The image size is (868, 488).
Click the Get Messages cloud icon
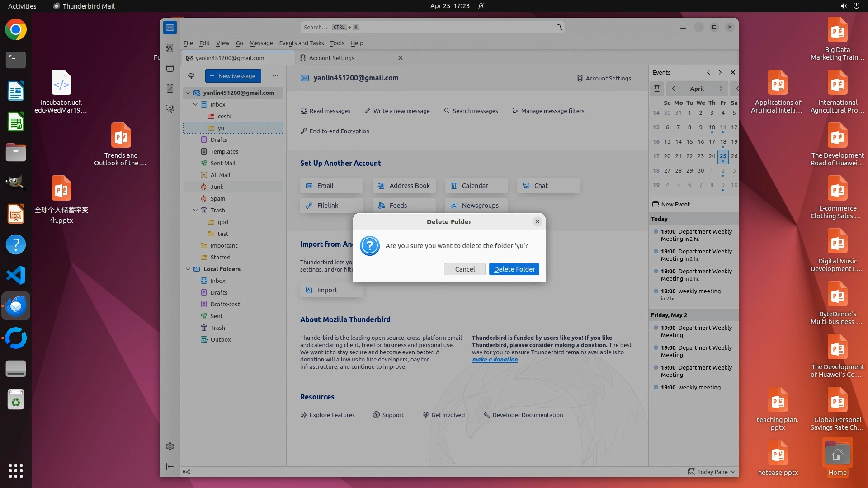click(191, 76)
